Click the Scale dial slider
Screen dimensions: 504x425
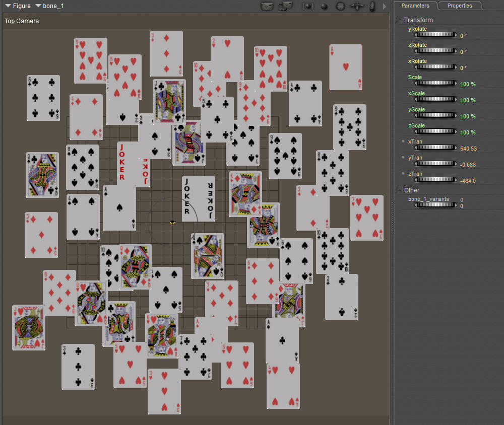click(x=435, y=83)
